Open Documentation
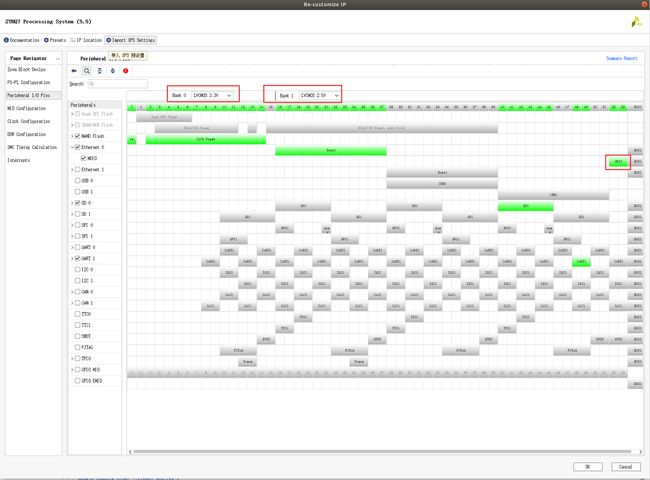 coord(22,40)
